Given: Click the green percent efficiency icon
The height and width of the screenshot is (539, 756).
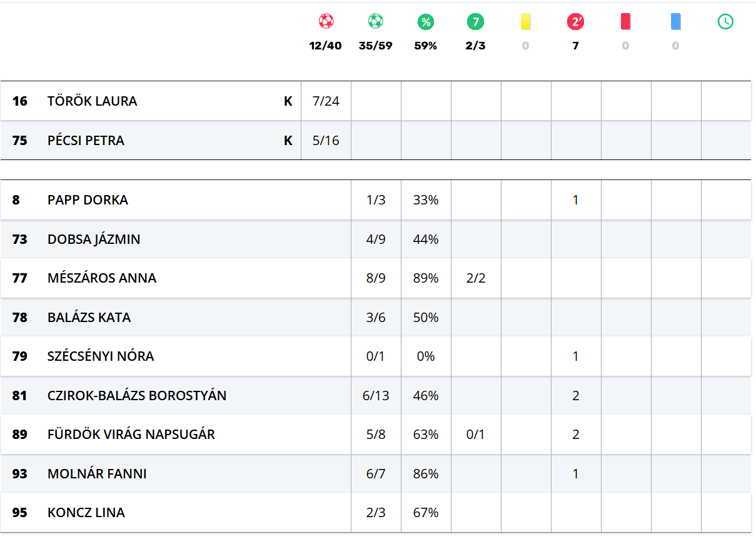Looking at the screenshot, I should (x=426, y=23).
